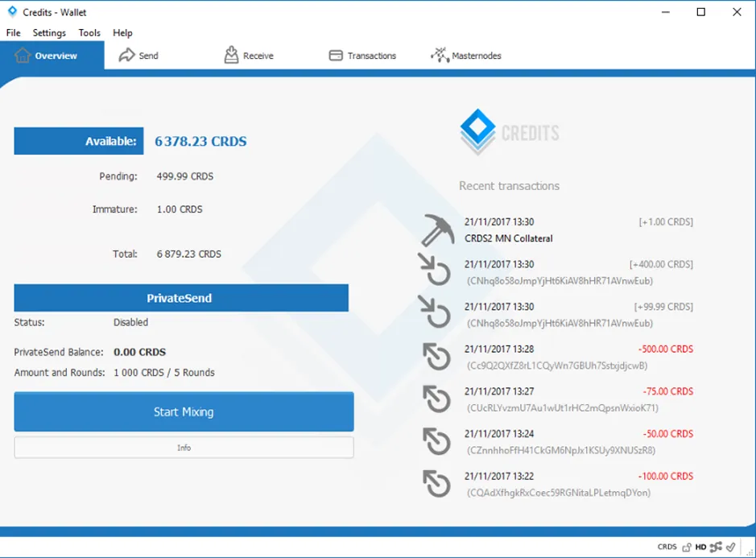Click the network connections status icon
Image resolution: width=756 pixels, height=558 pixels.
click(x=716, y=547)
